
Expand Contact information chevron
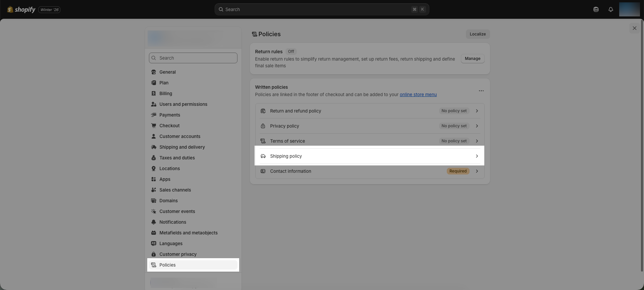click(x=477, y=171)
